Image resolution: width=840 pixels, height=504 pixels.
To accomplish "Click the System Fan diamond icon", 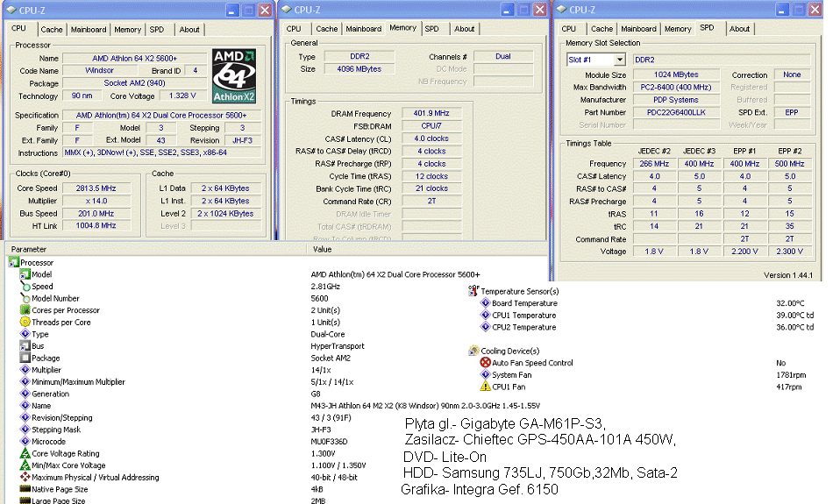I will (486, 375).
